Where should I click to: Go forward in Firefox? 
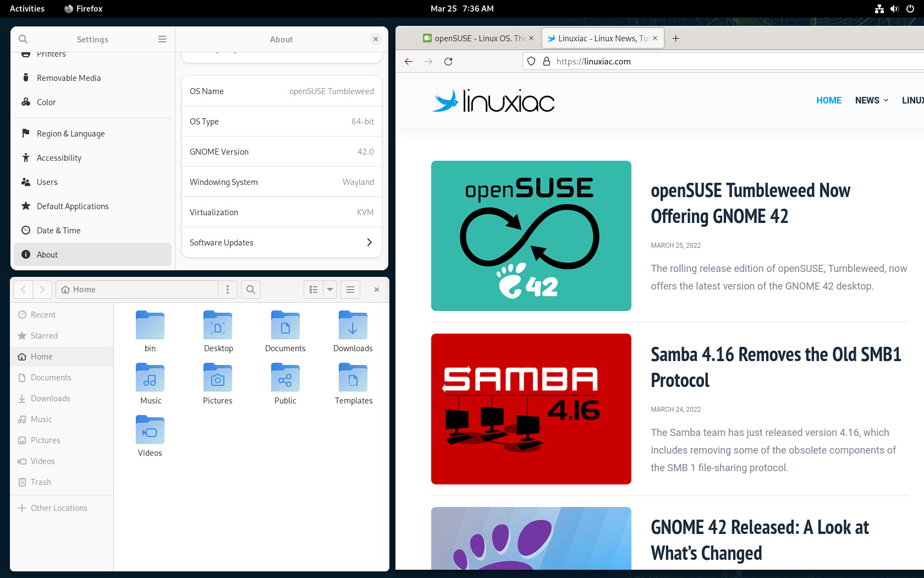[x=428, y=62]
